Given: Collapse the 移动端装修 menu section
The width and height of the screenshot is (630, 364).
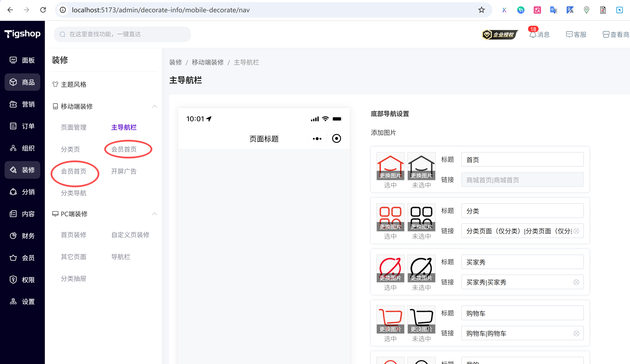Looking at the screenshot, I should pos(155,107).
